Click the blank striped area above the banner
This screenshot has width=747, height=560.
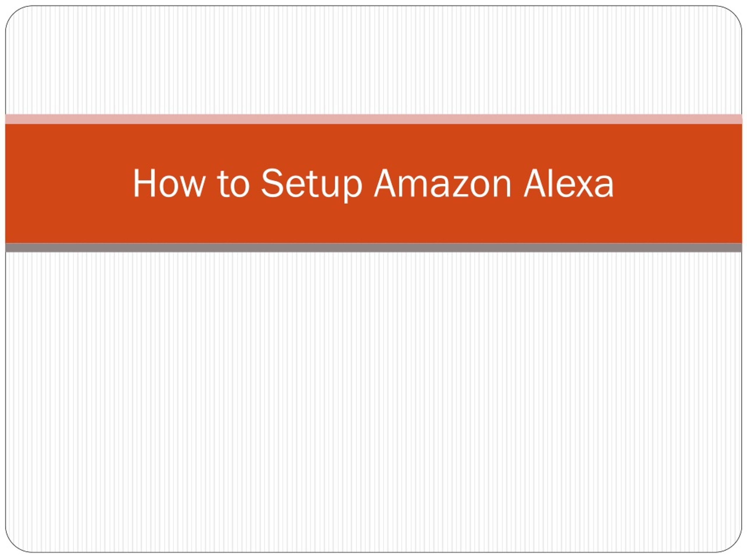373,61
